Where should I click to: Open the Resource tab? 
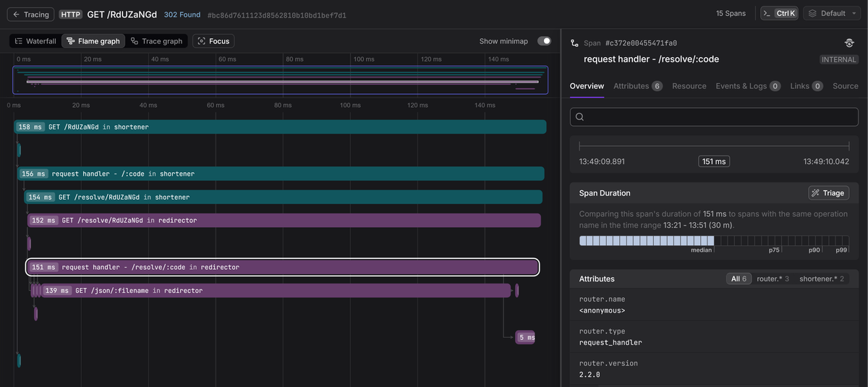689,86
